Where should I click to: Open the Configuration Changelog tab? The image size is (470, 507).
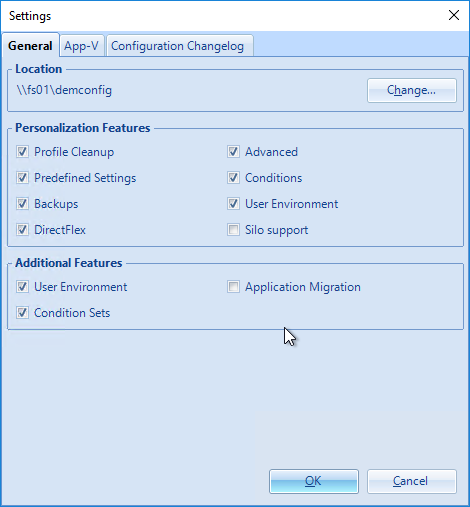[179, 46]
